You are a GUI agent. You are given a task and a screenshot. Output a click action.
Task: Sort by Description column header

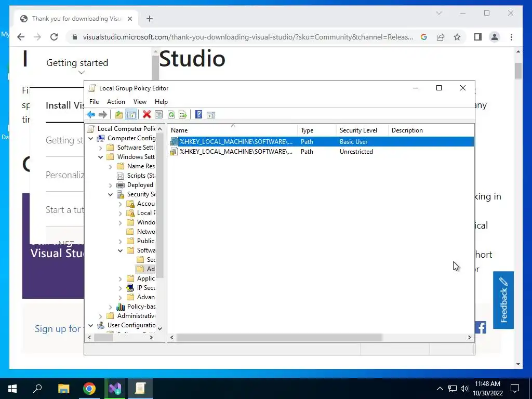pyautogui.click(x=431, y=130)
